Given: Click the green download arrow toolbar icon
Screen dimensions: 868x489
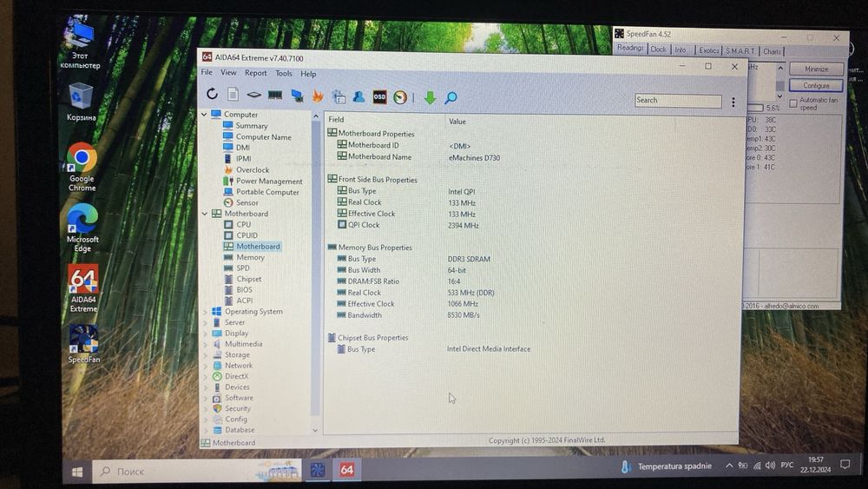Looking at the screenshot, I should pos(431,98).
